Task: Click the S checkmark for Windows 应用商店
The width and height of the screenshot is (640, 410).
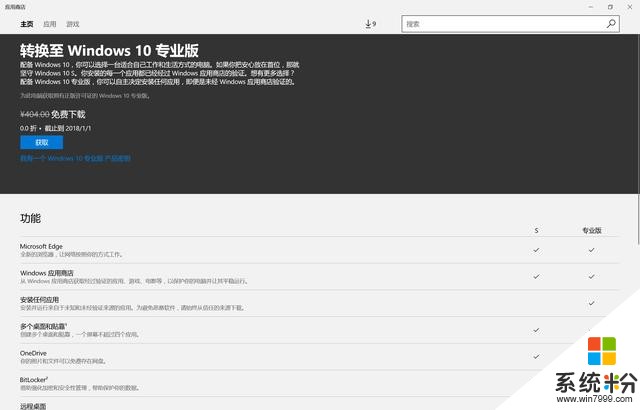Action: click(x=536, y=277)
